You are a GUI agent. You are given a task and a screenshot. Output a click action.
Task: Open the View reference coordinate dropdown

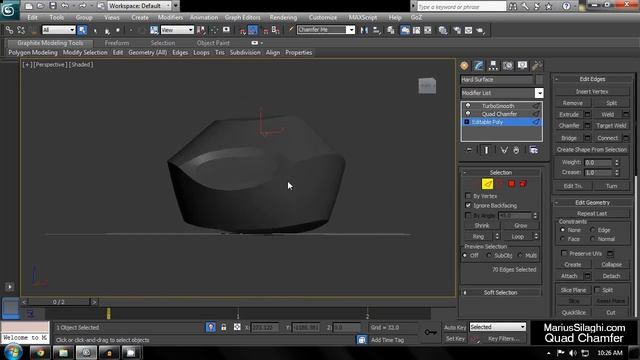tap(177, 30)
